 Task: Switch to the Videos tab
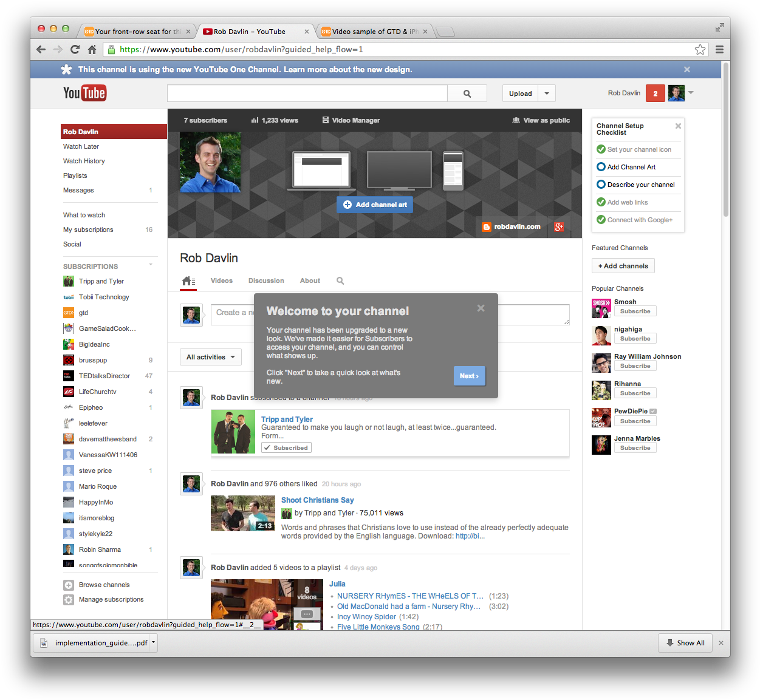[222, 281]
